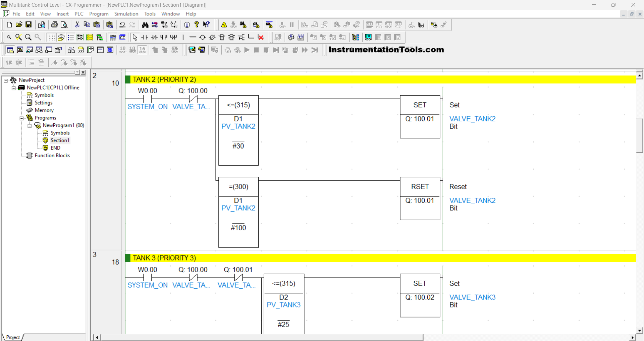Click the Show Properties icon
Screen dimensions: 644x341
(x=58, y=50)
